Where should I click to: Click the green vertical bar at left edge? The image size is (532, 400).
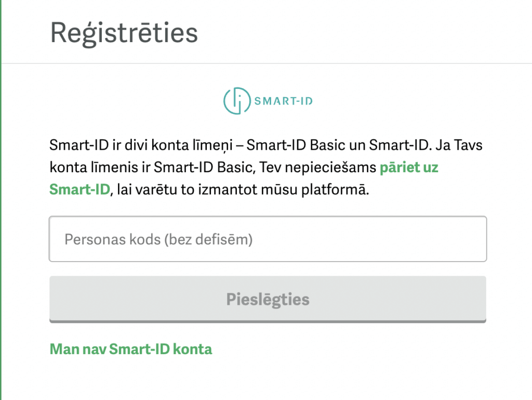tap(1, 200)
